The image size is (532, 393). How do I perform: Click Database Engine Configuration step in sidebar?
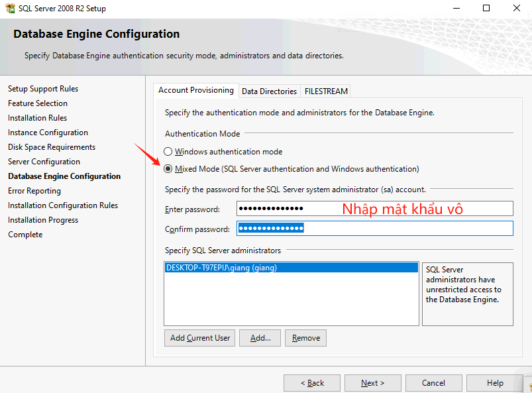pos(64,176)
